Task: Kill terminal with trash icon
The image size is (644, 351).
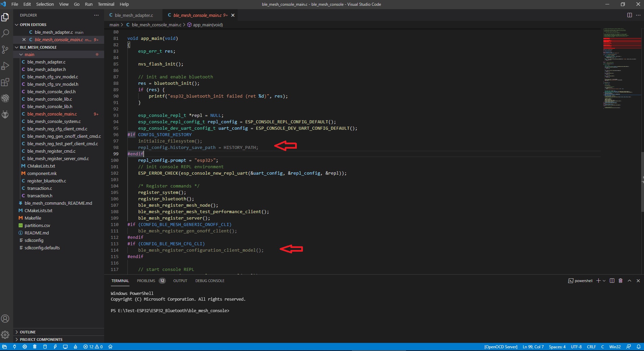Action: pos(621,281)
